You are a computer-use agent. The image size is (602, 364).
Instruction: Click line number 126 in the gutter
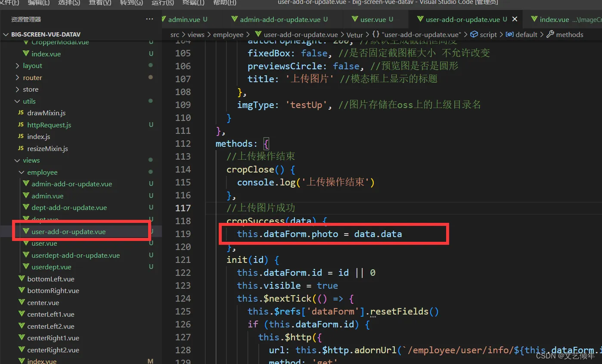(183, 324)
